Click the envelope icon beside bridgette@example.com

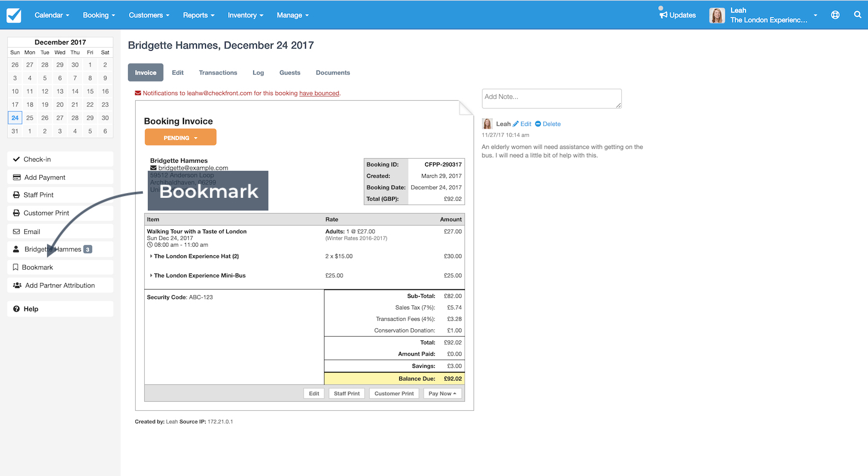(x=153, y=168)
